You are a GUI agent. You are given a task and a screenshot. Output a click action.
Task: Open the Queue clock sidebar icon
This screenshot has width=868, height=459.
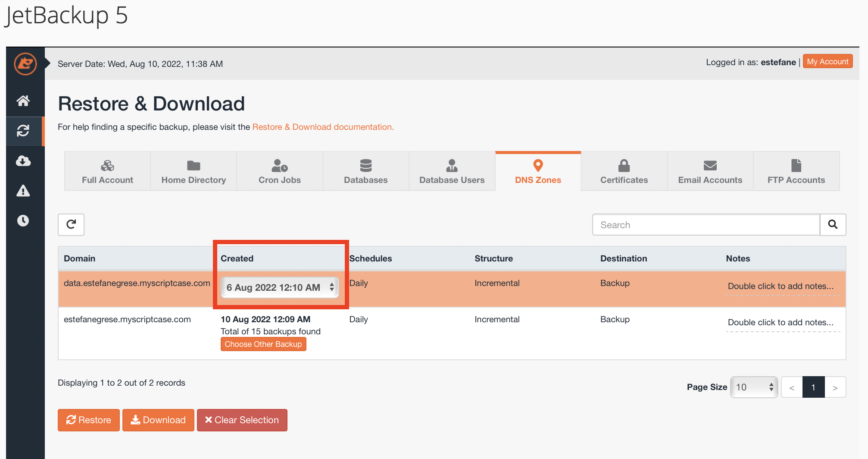[x=23, y=220]
